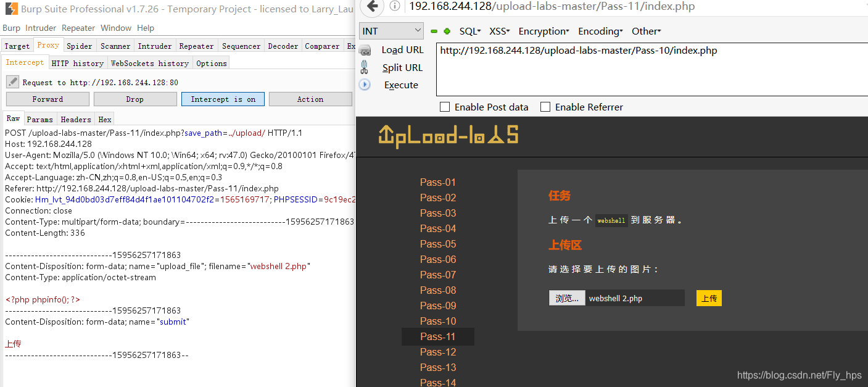Click the Load URL icon
Screen dimensions: 868x387
click(x=366, y=51)
